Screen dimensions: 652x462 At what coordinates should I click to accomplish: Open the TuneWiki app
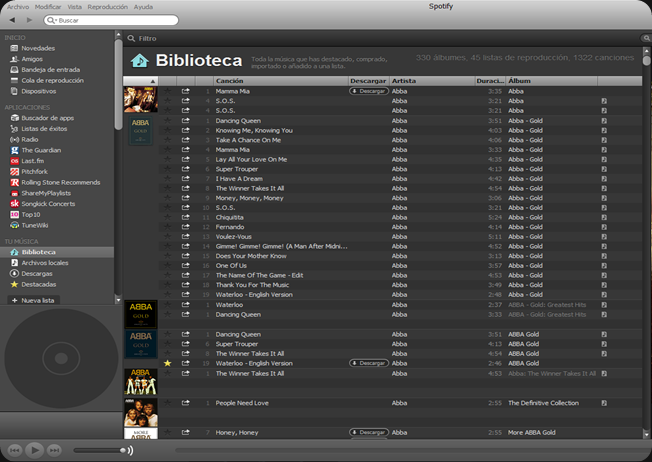point(35,225)
